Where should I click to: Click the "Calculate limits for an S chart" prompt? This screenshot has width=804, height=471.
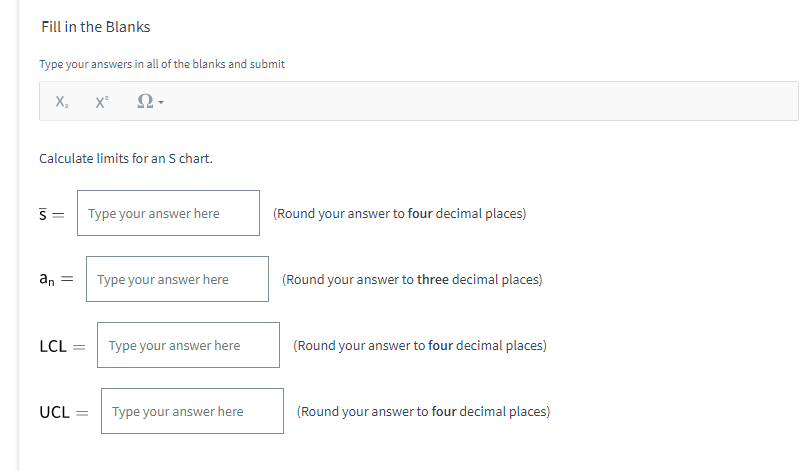tap(125, 159)
